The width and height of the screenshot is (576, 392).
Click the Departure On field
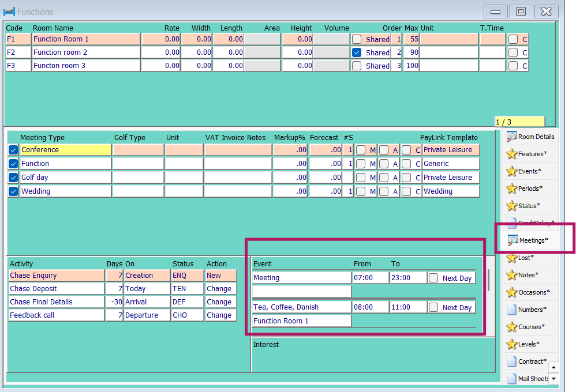coord(147,315)
